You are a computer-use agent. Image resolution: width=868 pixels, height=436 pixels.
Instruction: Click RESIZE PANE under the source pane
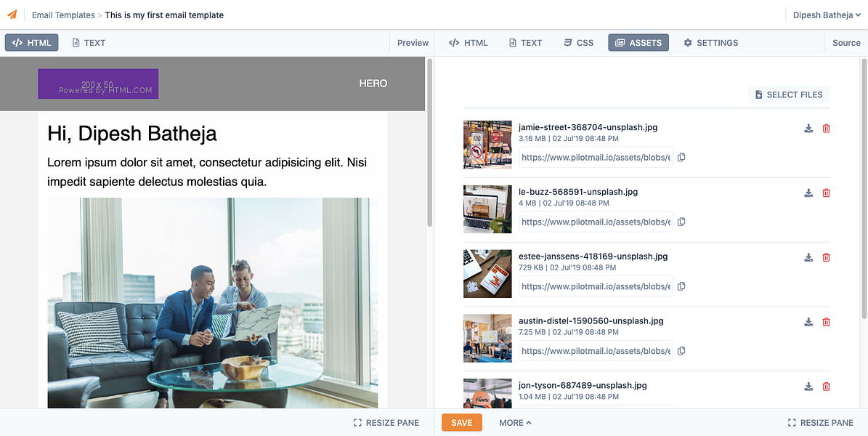click(x=820, y=423)
